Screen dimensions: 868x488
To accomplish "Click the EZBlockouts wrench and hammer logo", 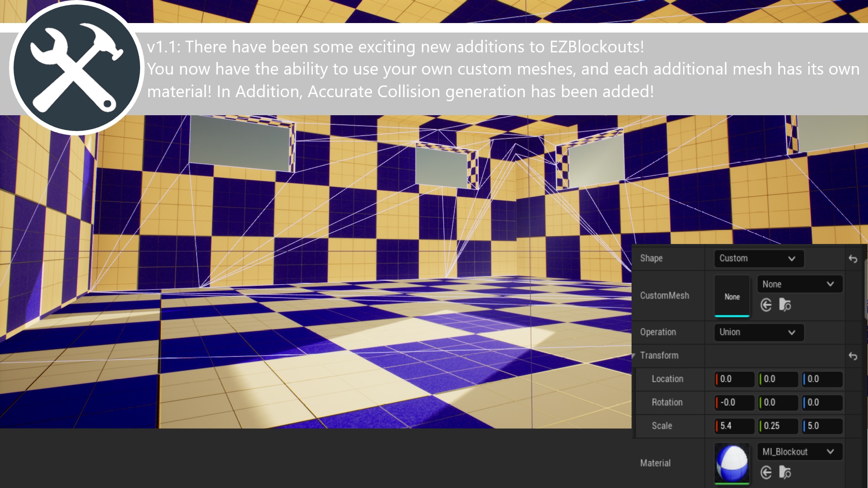I will coord(77,68).
